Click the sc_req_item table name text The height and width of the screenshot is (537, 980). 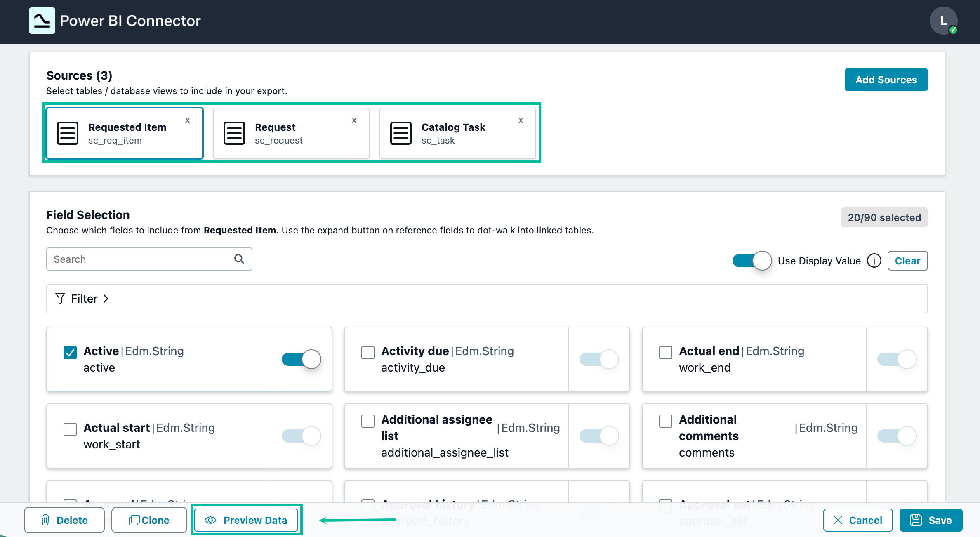tap(115, 141)
